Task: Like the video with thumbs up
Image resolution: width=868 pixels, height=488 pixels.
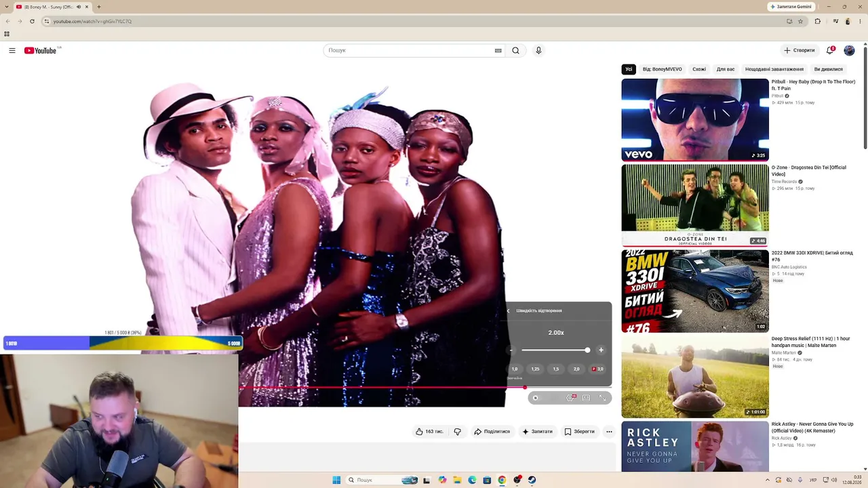Action: pos(430,431)
